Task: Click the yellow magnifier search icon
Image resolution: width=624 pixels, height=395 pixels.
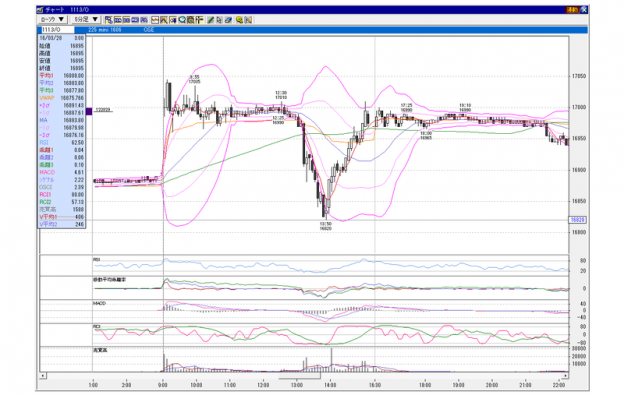Action: pos(239,20)
